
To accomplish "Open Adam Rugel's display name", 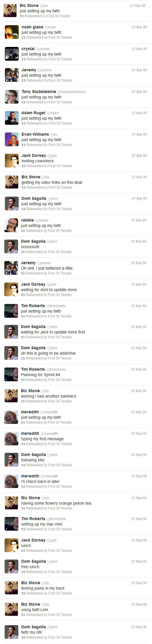I will click(x=33, y=113).
